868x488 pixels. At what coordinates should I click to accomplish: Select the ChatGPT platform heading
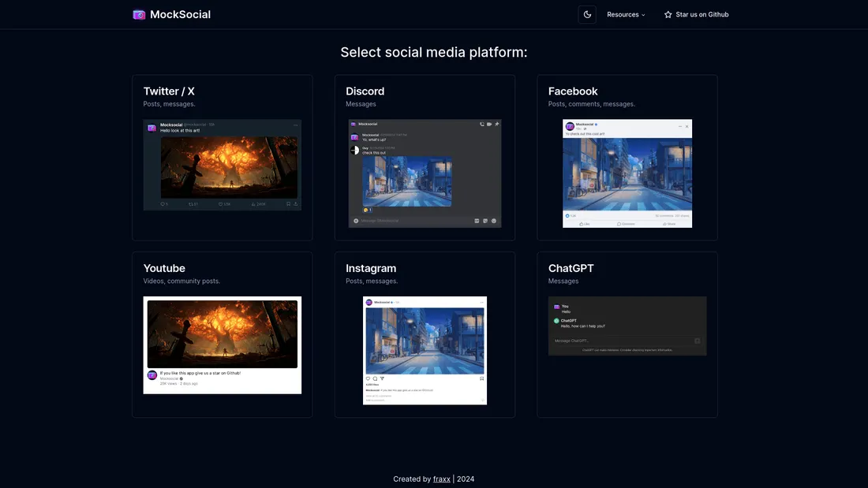click(x=571, y=268)
